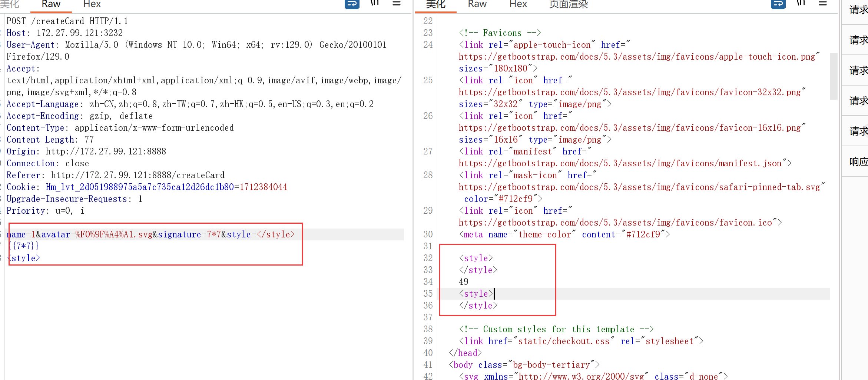Click the </style> tag on response line 36
The width and height of the screenshot is (868, 380).
(x=478, y=306)
